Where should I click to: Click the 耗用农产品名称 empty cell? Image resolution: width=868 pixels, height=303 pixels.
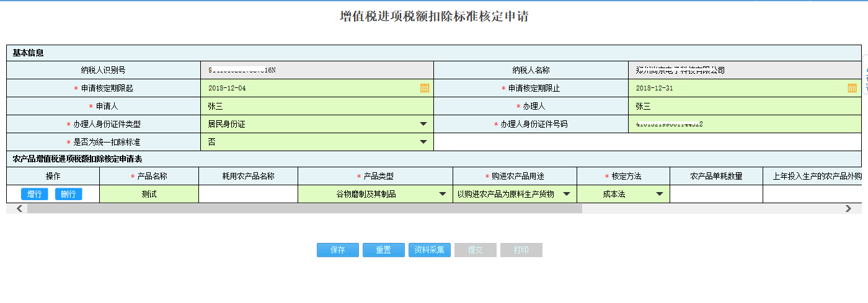tap(248, 194)
